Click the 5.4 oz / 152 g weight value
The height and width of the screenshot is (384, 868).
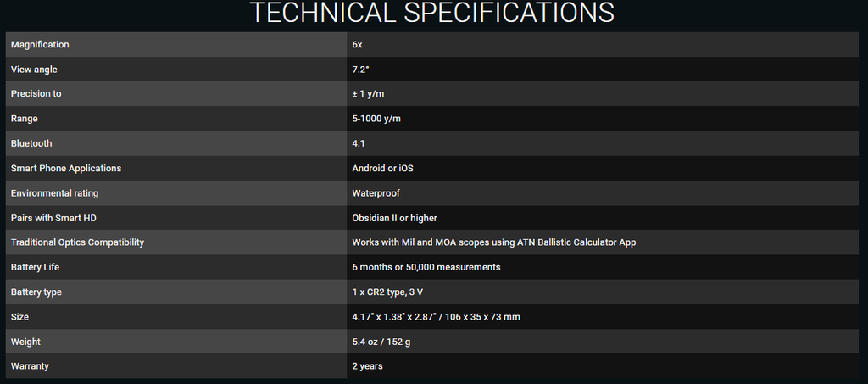(382, 342)
